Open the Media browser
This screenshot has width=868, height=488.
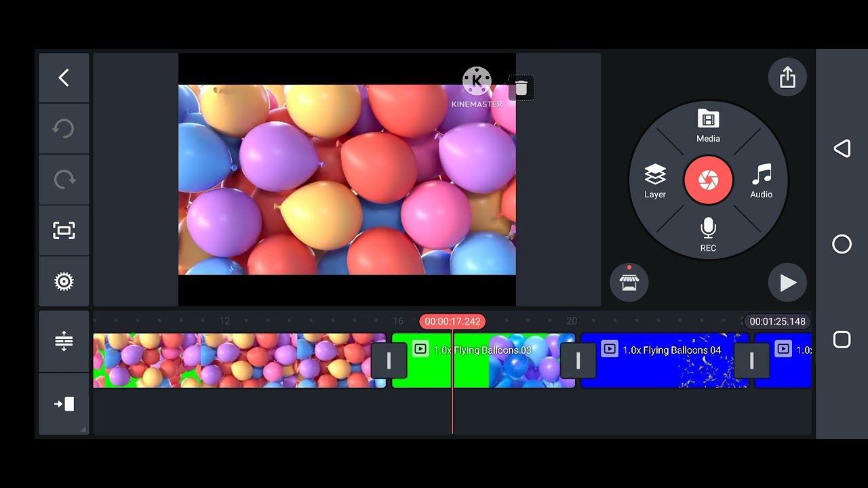point(708,126)
